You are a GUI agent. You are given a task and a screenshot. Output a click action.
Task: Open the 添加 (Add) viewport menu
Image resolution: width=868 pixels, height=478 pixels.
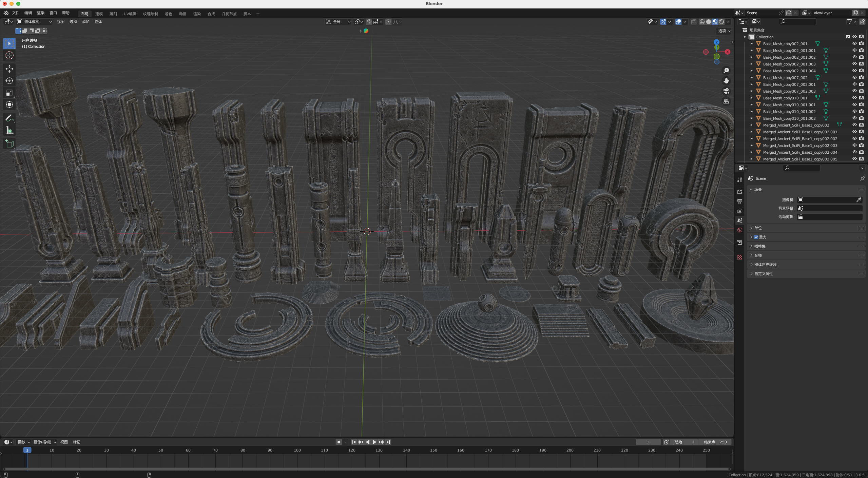coord(86,22)
